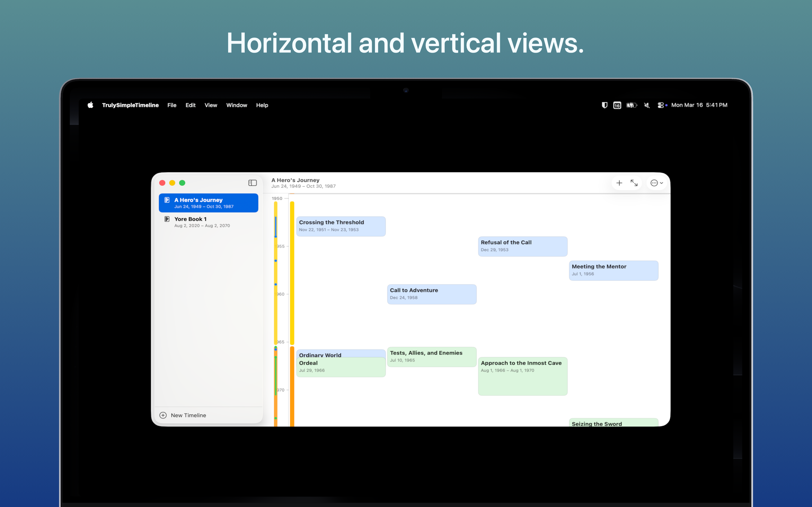
Task: Select the A Hero's Journey timeline
Action: (208, 203)
